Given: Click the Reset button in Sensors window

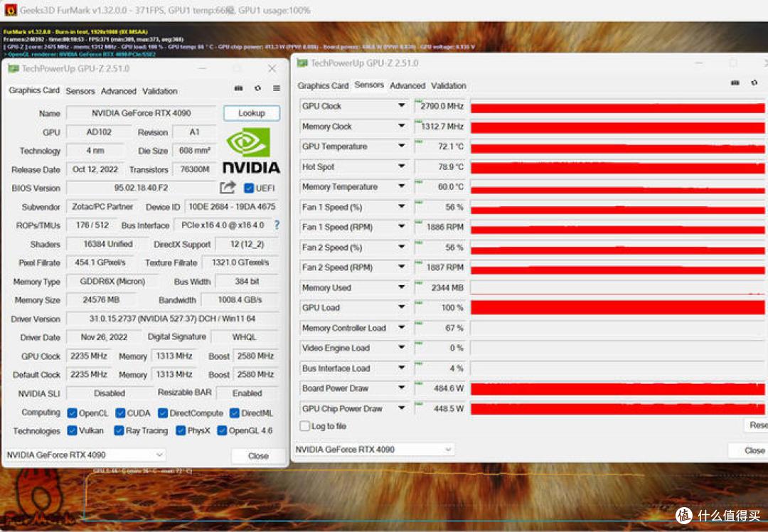Looking at the screenshot, I should tap(756, 425).
